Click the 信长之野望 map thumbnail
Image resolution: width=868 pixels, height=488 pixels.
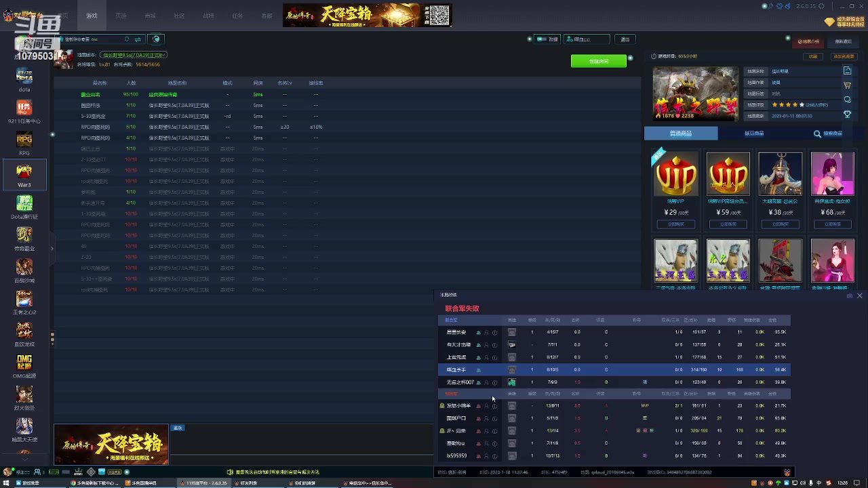click(695, 94)
